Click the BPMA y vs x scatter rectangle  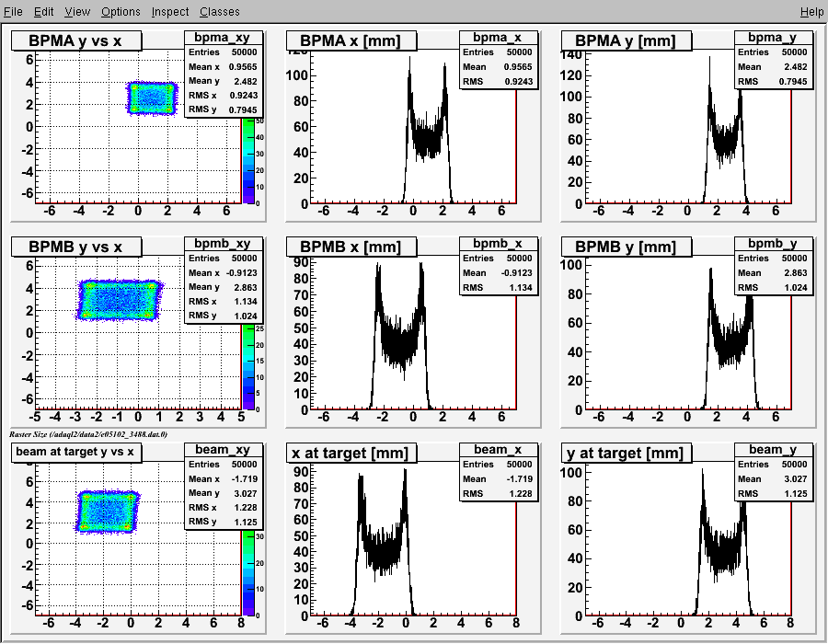[152, 98]
